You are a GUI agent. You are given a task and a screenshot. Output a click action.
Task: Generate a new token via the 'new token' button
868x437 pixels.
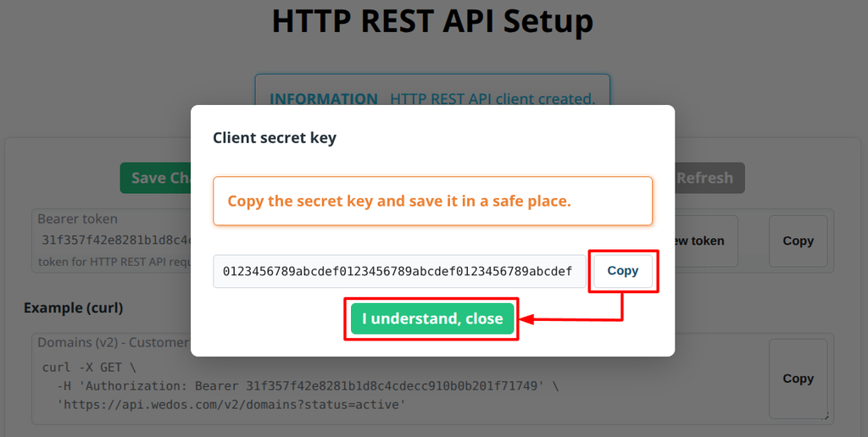pos(706,241)
